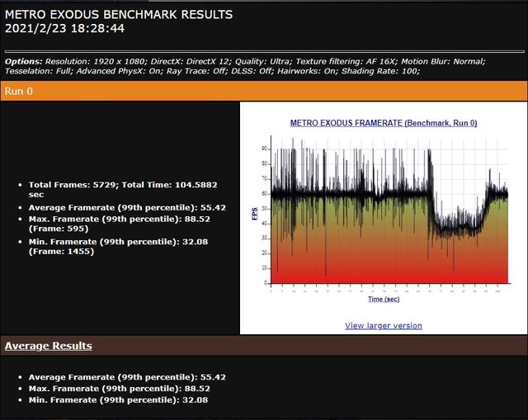
Task: Click Average Framerate line under Average Results
Action: point(127,376)
